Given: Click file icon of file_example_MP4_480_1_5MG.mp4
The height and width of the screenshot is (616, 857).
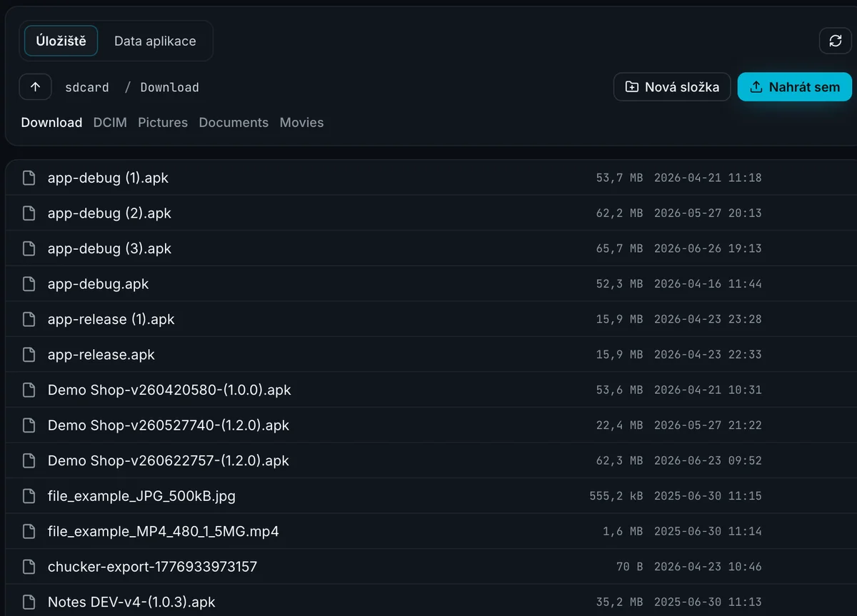Looking at the screenshot, I should [x=29, y=531].
